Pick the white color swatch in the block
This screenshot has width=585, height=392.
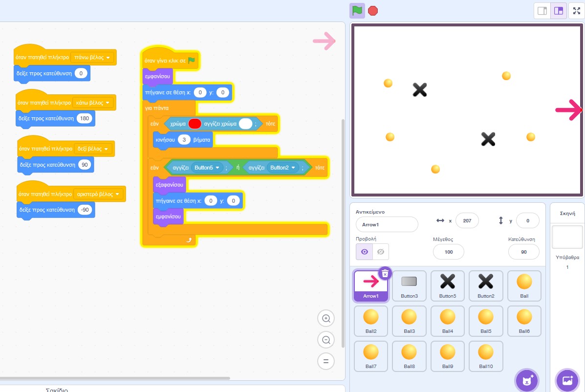pos(245,124)
